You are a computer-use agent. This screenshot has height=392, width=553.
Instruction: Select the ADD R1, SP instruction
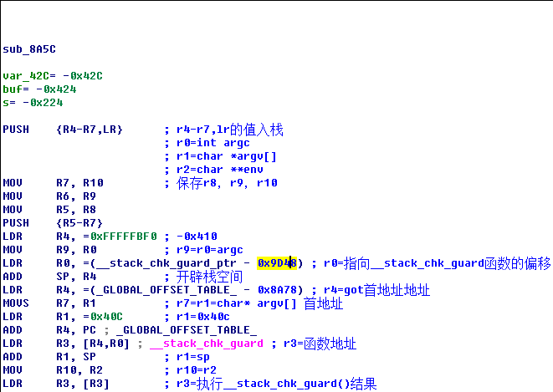pos(49,357)
